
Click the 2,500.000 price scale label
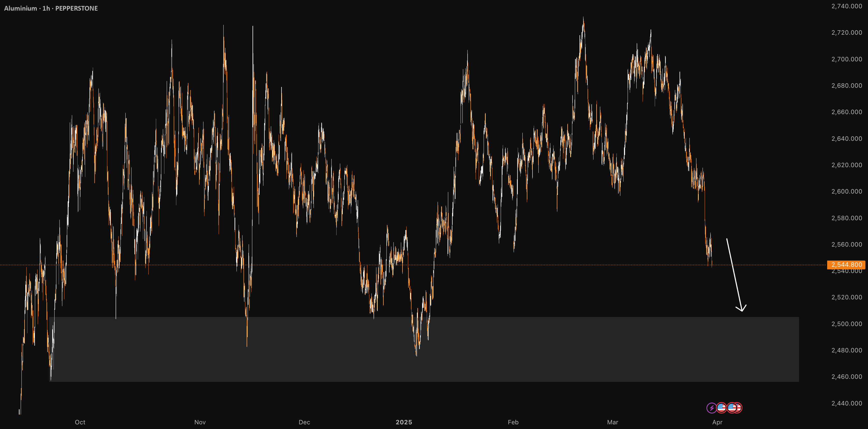point(847,324)
